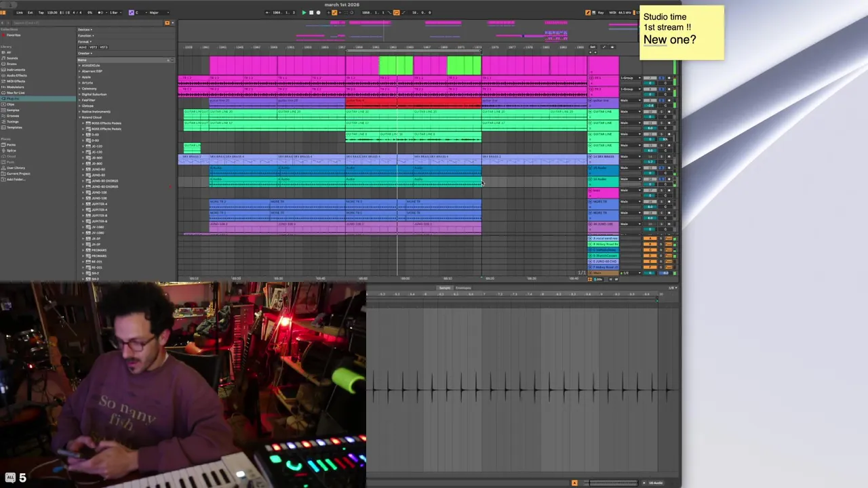
Task: Click the Set locator button
Action: 593,47
